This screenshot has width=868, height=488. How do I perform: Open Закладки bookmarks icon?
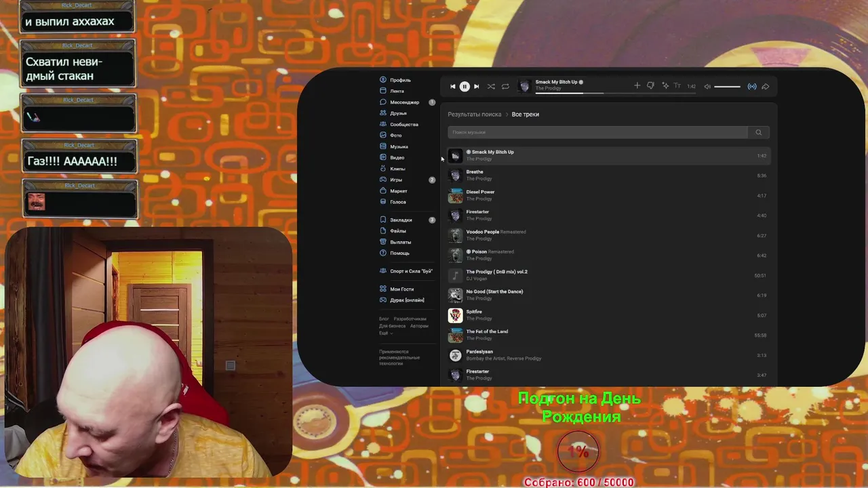pos(383,220)
